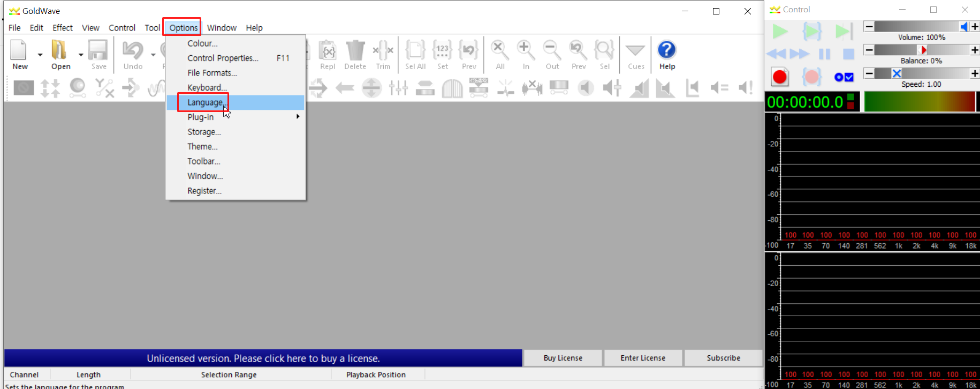Image resolution: width=980 pixels, height=389 pixels.
Task: Choose Theme in the Options menu
Action: (x=235, y=146)
